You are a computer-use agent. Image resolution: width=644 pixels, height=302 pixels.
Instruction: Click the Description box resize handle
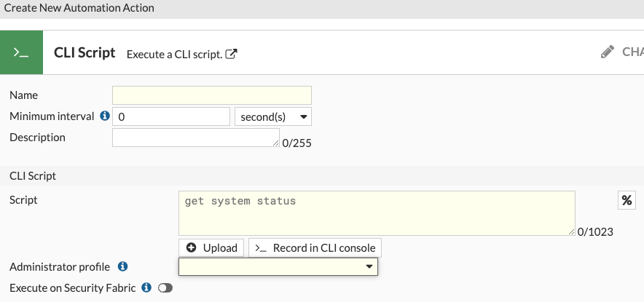pos(276,143)
